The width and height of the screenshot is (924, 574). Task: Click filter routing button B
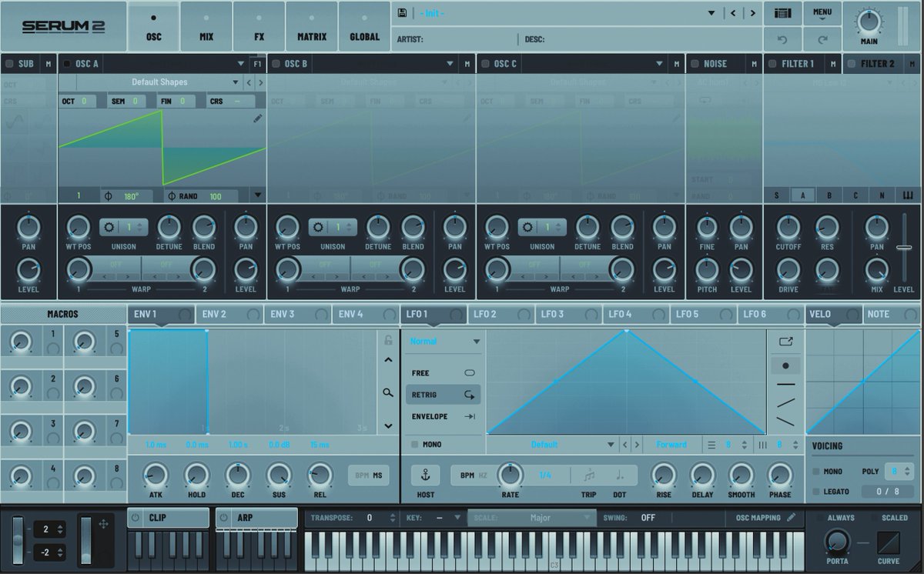829,195
